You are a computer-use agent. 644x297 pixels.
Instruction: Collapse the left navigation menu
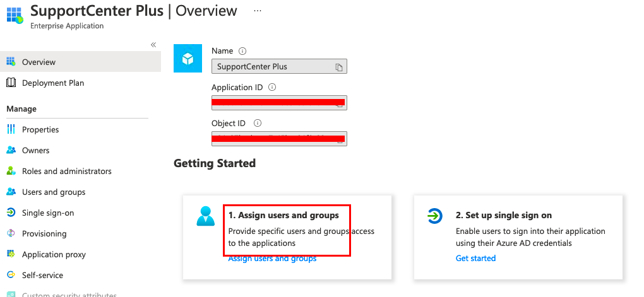153,45
